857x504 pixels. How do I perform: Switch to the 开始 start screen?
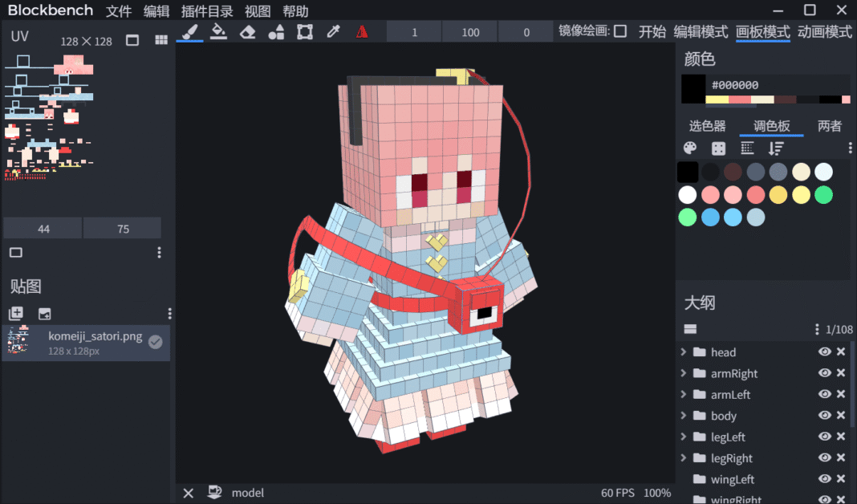[652, 32]
